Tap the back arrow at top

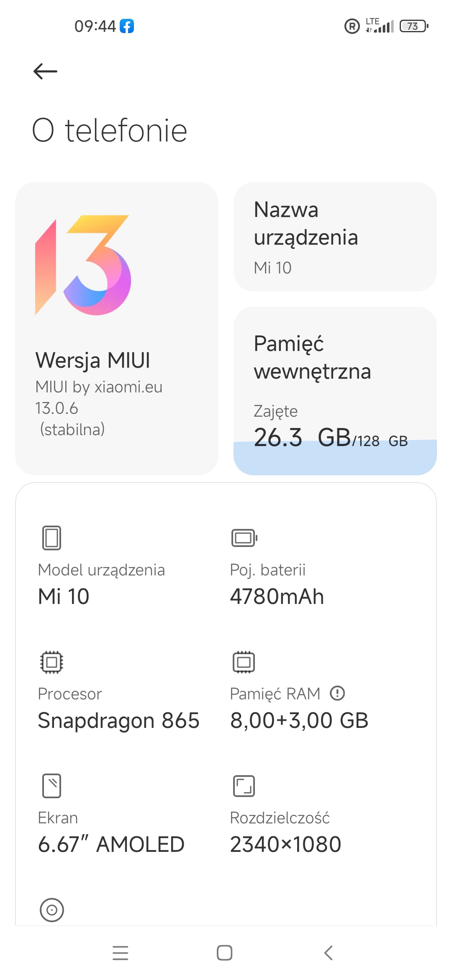[45, 72]
